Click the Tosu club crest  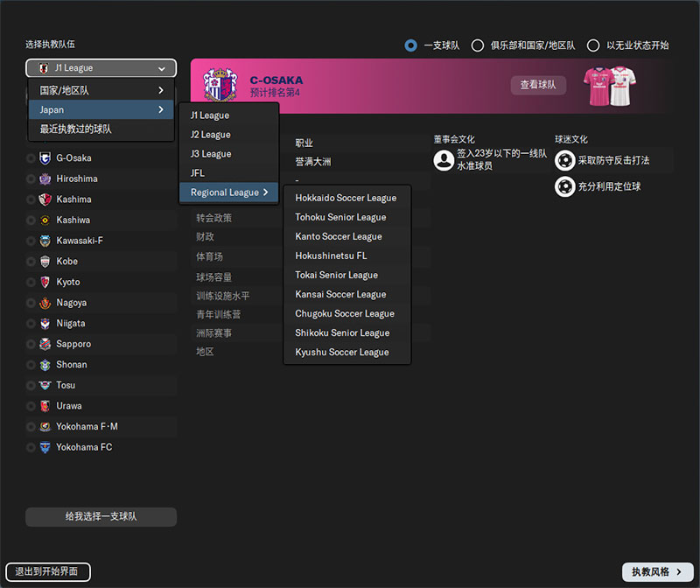coord(45,385)
